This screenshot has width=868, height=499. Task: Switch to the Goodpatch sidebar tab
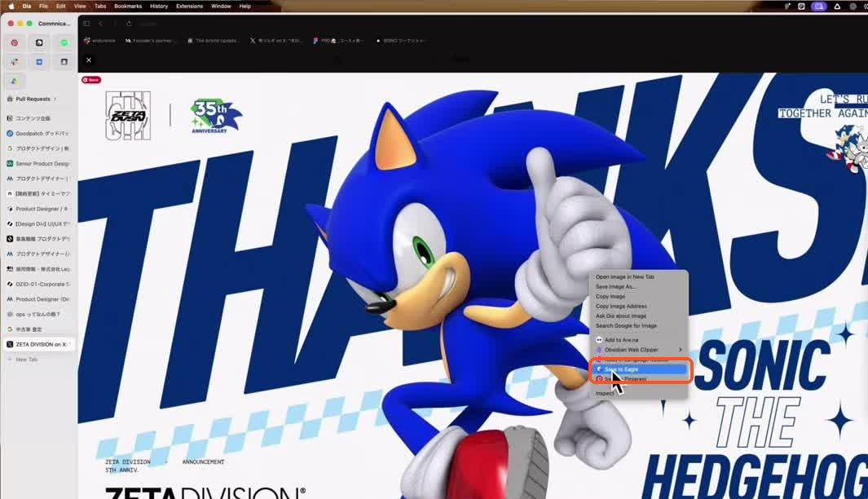(x=39, y=134)
